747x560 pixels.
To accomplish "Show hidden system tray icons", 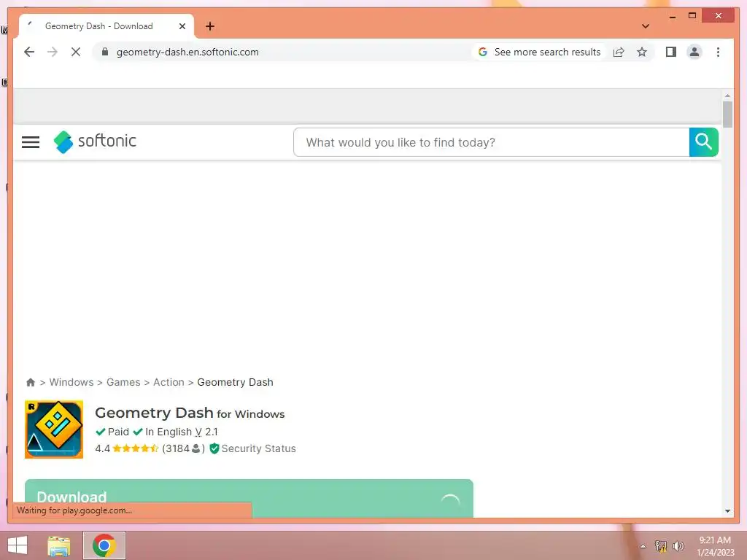I will click(x=643, y=546).
